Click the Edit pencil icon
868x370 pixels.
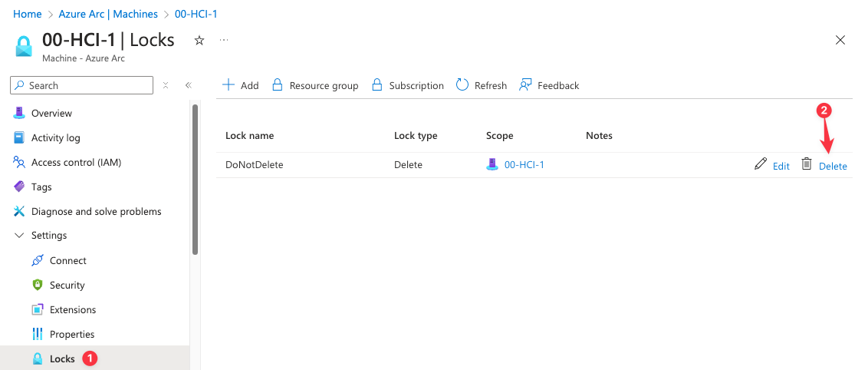pyautogui.click(x=761, y=164)
